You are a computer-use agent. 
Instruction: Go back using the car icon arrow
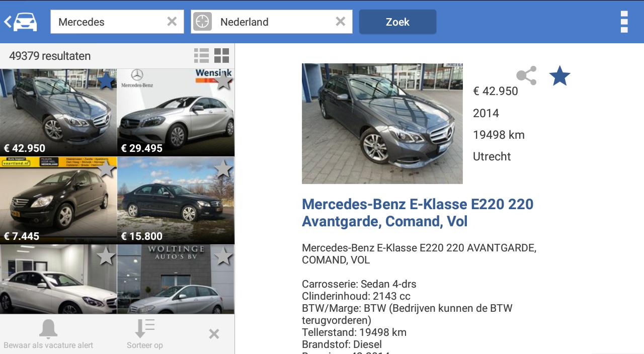pyautogui.click(x=20, y=22)
